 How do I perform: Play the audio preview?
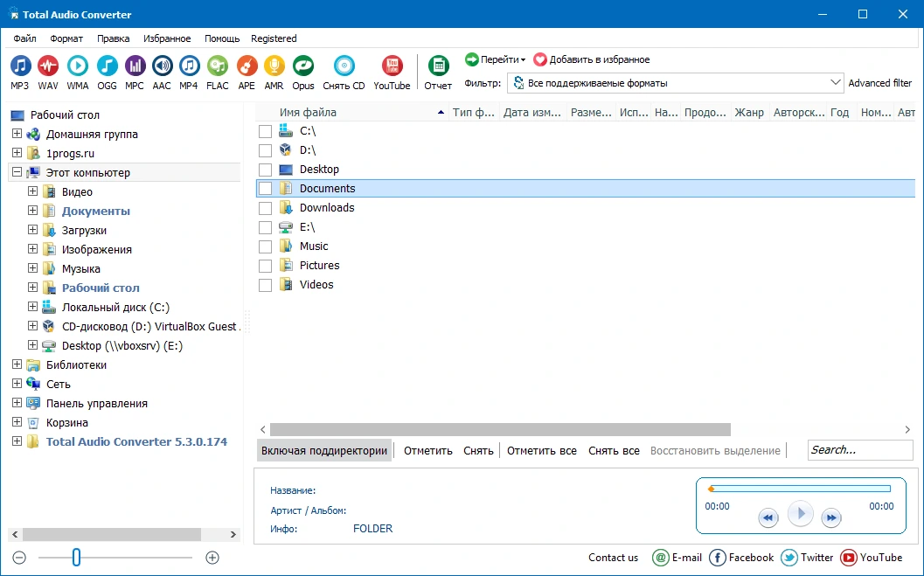(x=800, y=514)
